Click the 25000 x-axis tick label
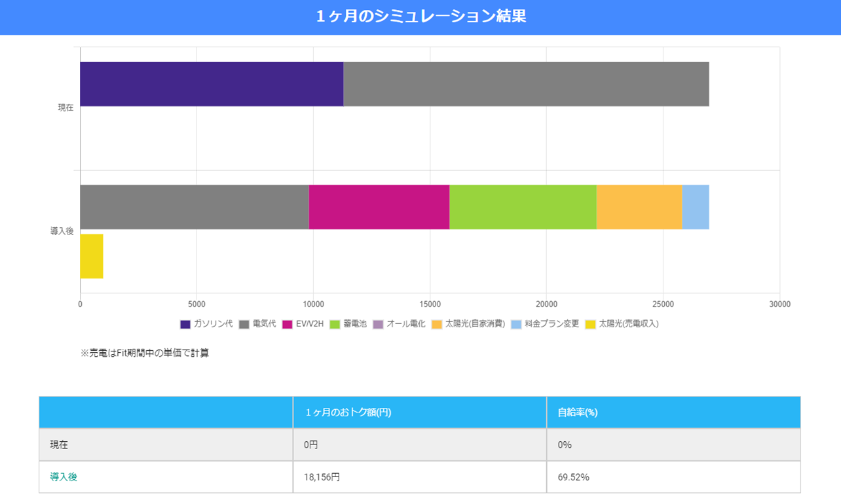Image resolution: width=841 pixels, height=504 pixels. pyautogui.click(x=663, y=304)
